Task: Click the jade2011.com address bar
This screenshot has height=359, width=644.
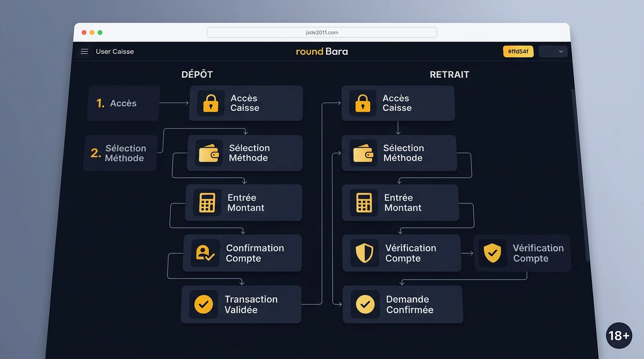Action: pos(322,32)
